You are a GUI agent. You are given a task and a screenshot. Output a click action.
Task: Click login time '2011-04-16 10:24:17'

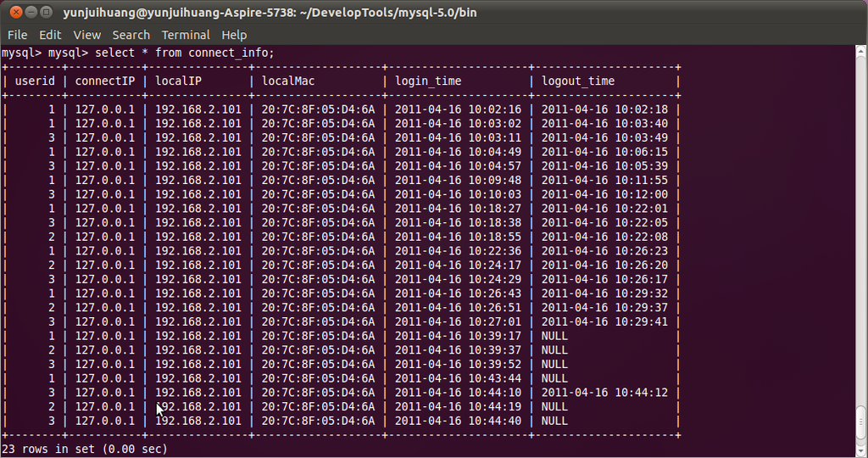pyautogui.click(x=458, y=265)
